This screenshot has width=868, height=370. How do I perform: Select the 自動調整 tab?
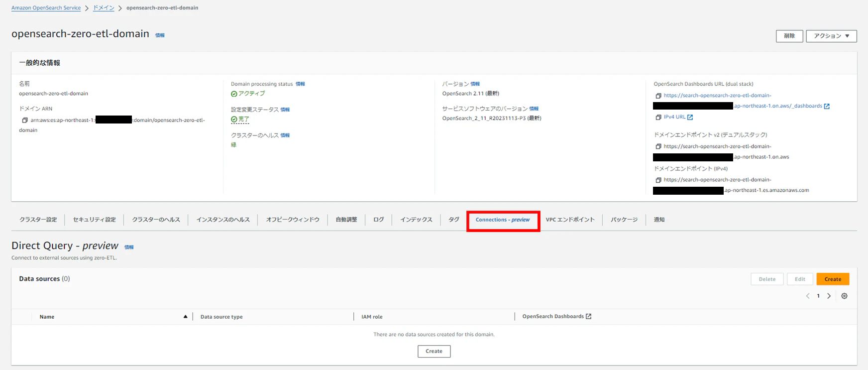point(346,220)
